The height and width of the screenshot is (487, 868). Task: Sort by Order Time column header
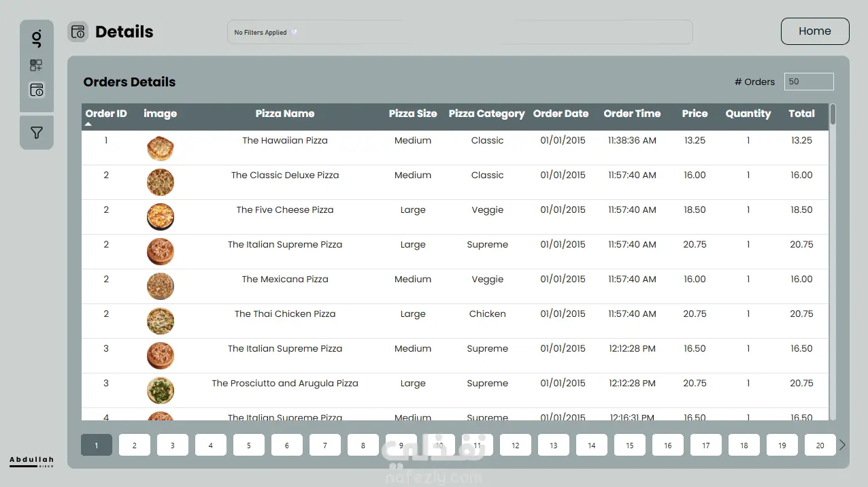[x=633, y=114]
